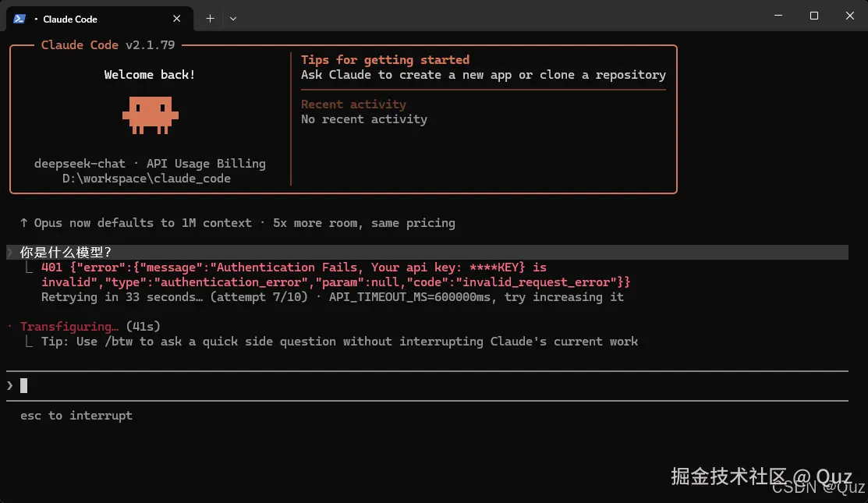This screenshot has height=503, width=868.
Task: Click the 'Retrying in 33 seconds' line
Action: (x=332, y=297)
